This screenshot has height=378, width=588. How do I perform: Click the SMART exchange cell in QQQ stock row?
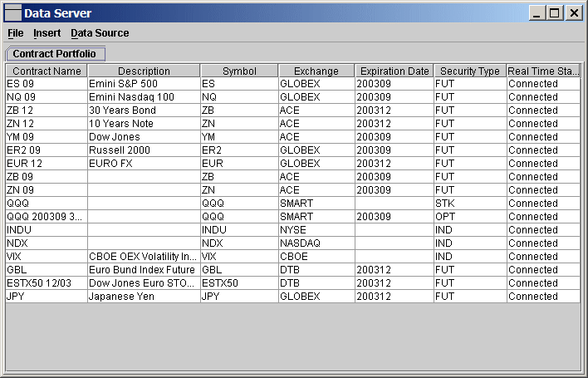[317, 204]
